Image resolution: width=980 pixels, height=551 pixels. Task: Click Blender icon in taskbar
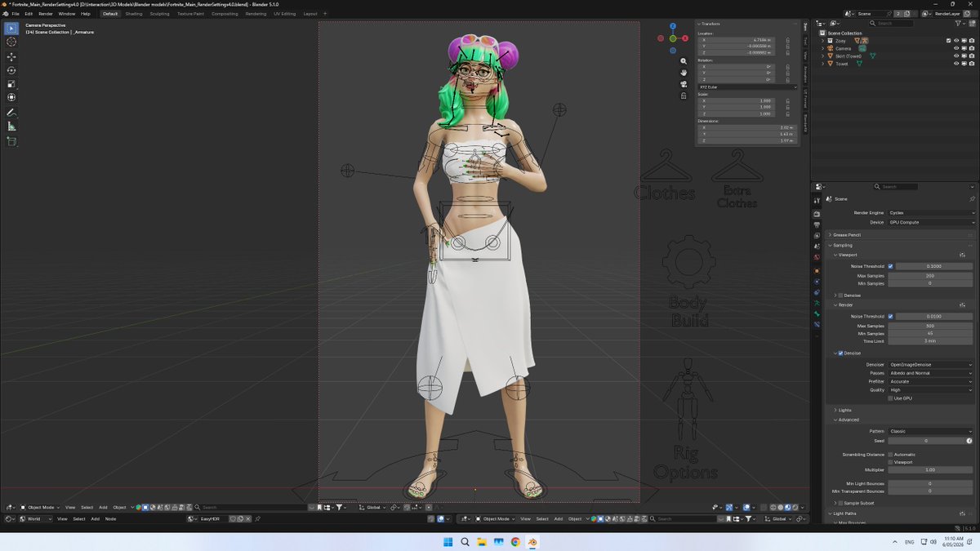pos(532,542)
